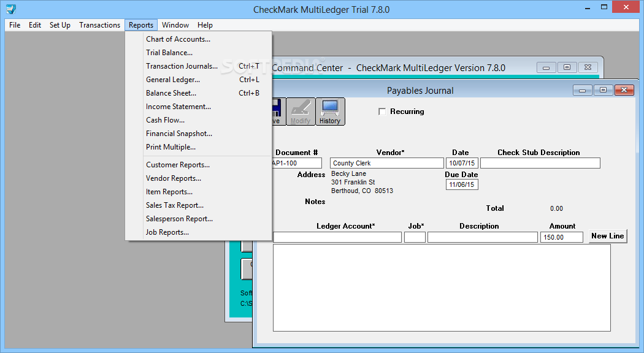Maximize the Payables Journal window

click(603, 90)
